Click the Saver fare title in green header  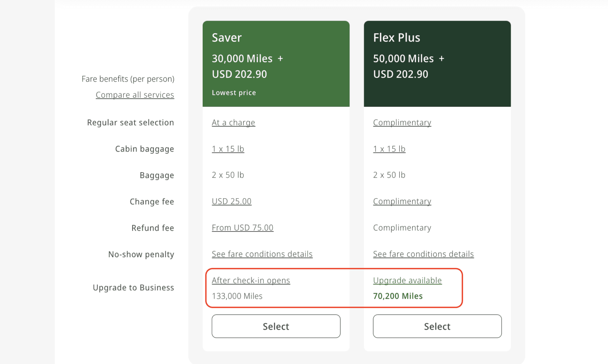(226, 38)
